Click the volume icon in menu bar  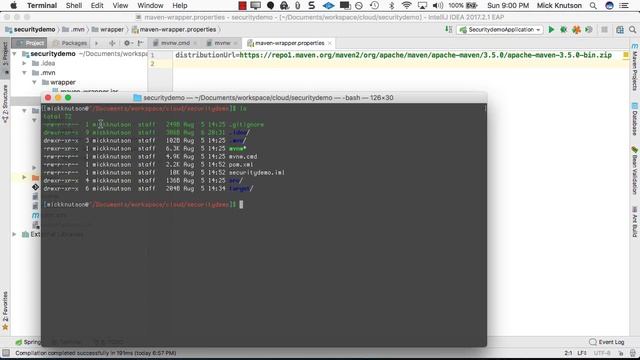pyautogui.click(x=438, y=6)
